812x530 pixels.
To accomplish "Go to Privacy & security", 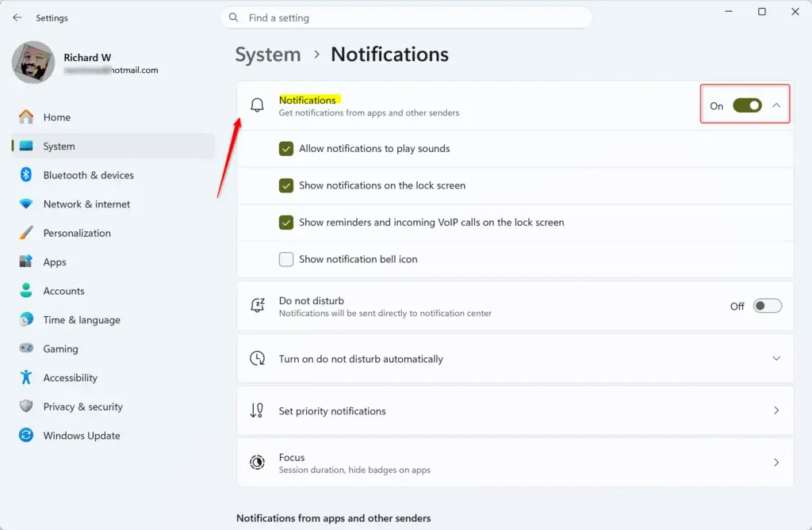I will pyautogui.click(x=113, y=407).
